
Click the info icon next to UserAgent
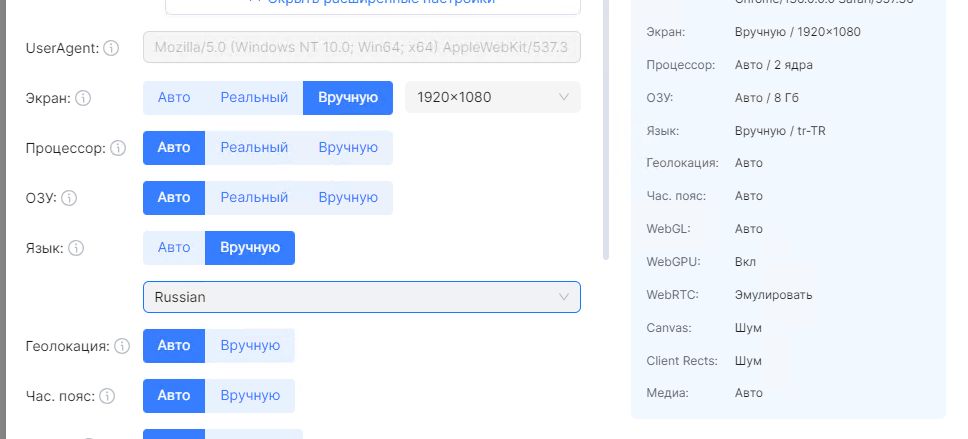111,48
